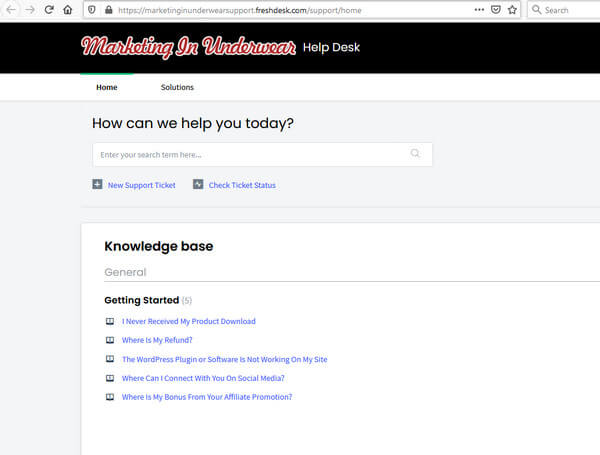Switch to the Solutions tab
This screenshot has height=455, width=600.
pos(177,87)
